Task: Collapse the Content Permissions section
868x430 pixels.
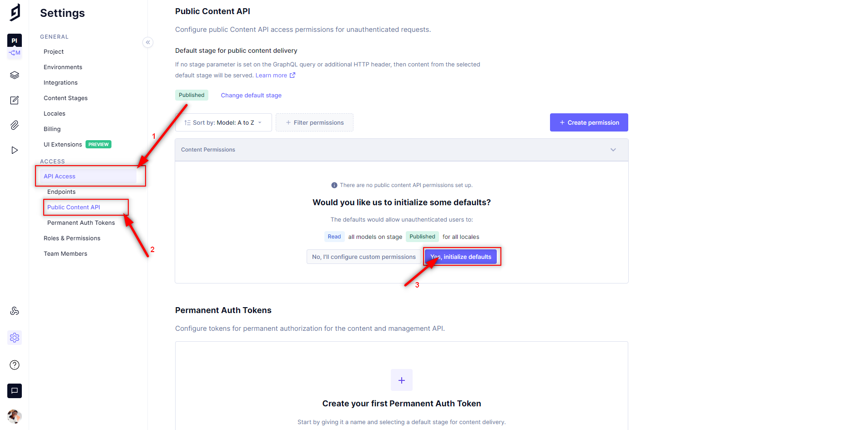Action: click(613, 149)
